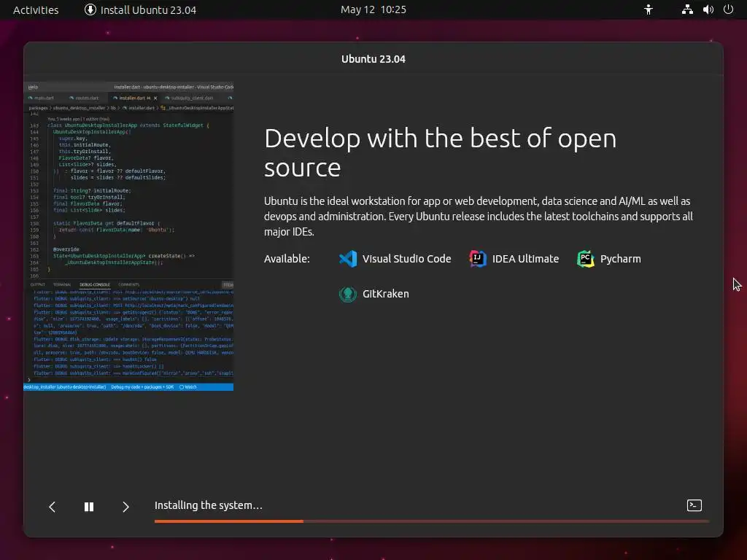Click the installer icon beside Install Ubuntu 23.04
This screenshot has width=747, height=560.
pyautogui.click(x=90, y=9)
